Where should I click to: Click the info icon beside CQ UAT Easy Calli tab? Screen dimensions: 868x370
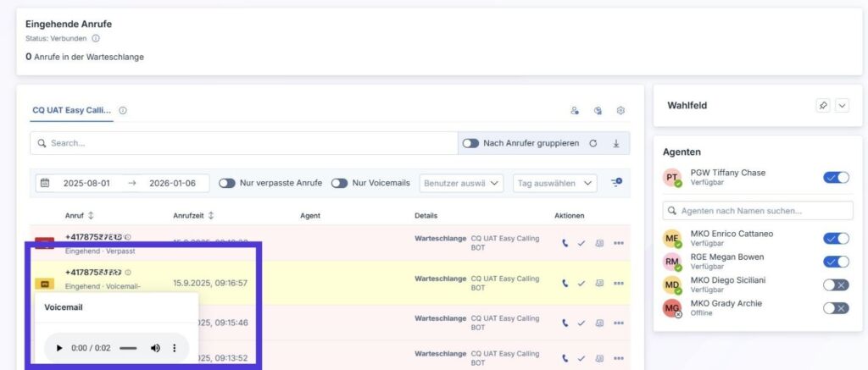click(x=123, y=111)
